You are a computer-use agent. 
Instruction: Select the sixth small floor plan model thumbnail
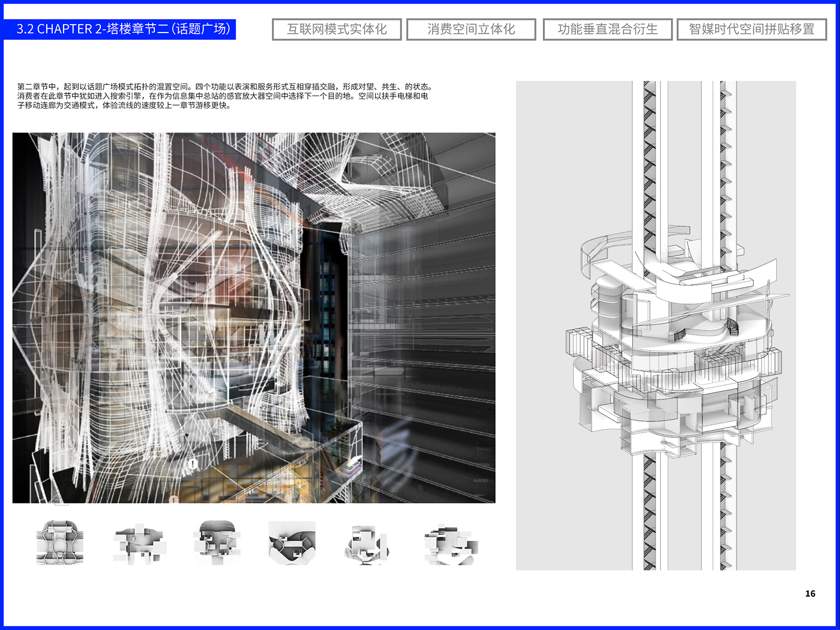[450, 544]
